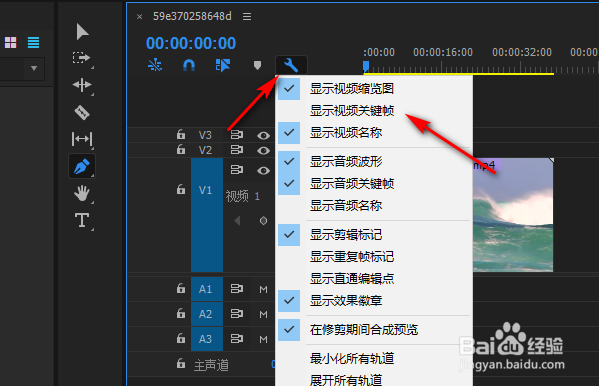Select the Ripple Edit tool
The height and width of the screenshot is (386, 599).
(82, 85)
